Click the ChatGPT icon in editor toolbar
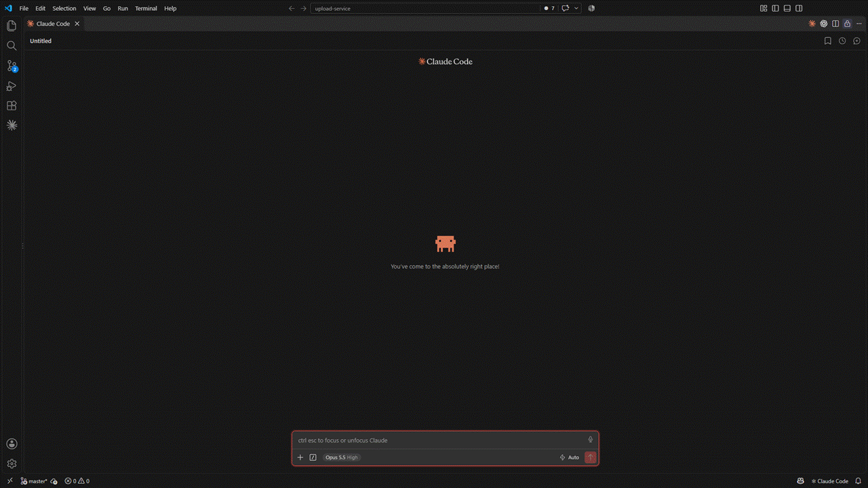868x488 pixels. click(824, 24)
